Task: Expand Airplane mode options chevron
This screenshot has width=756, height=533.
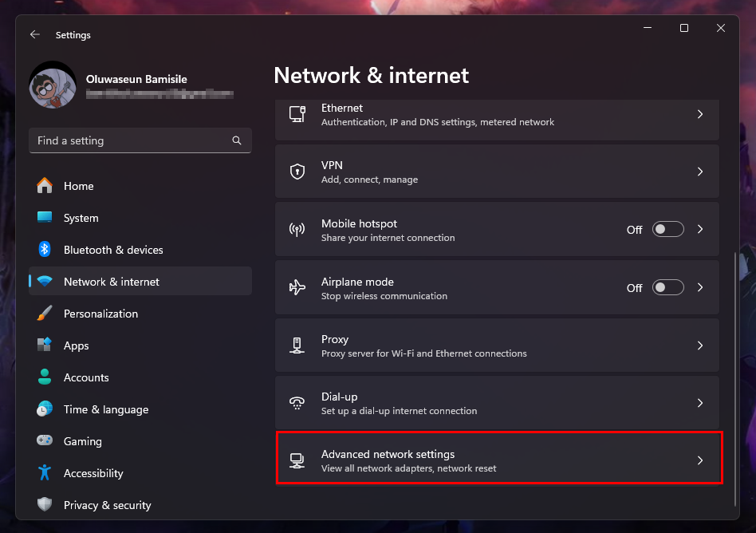Action: (700, 287)
